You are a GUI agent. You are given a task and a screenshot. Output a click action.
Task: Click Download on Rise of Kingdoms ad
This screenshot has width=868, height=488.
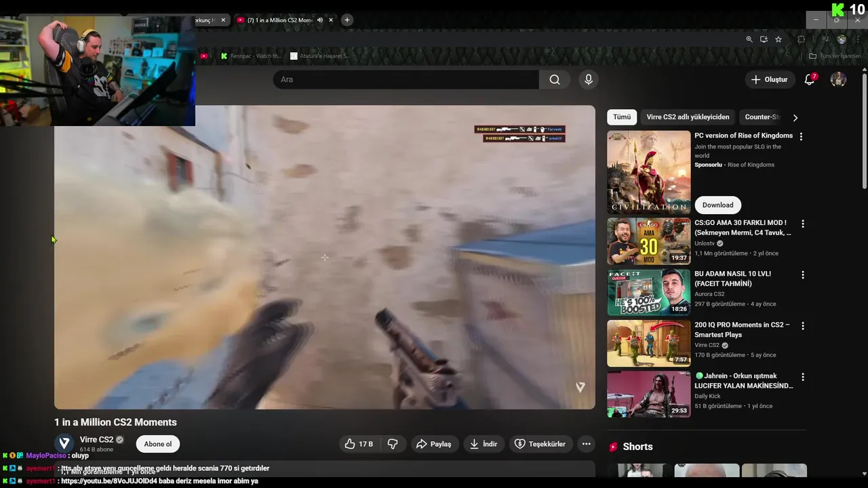pos(717,205)
